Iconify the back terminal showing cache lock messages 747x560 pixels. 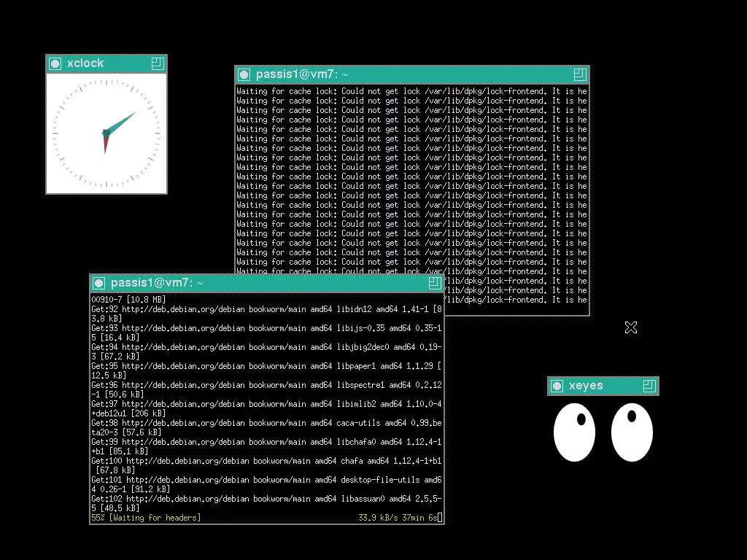point(244,75)
